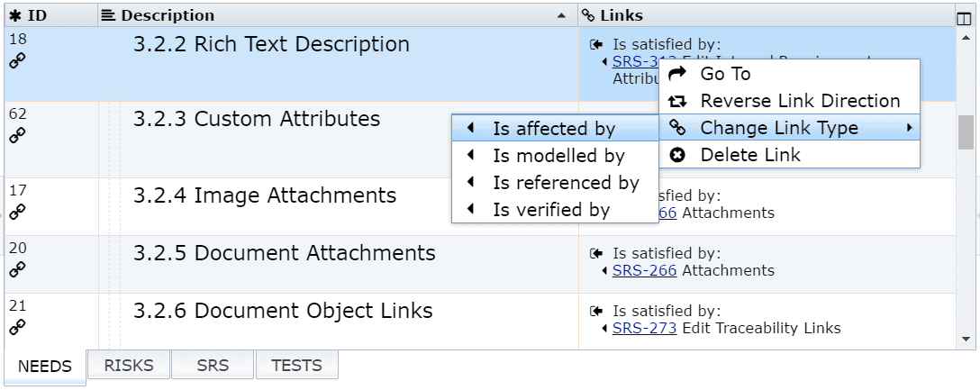Screen dimensions: 980x390
Task: Open the SRS-273 Edit Traceability Links link
Action: click(x=644, y=328)
